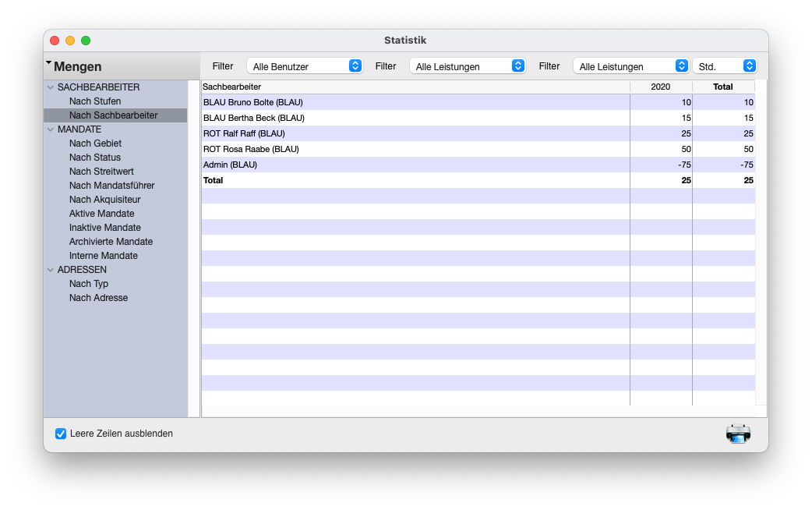This screenshot has width=812, height=510.
Task: Select Nach Typ under ADRESSEN
Action: (x=89, y=284)
